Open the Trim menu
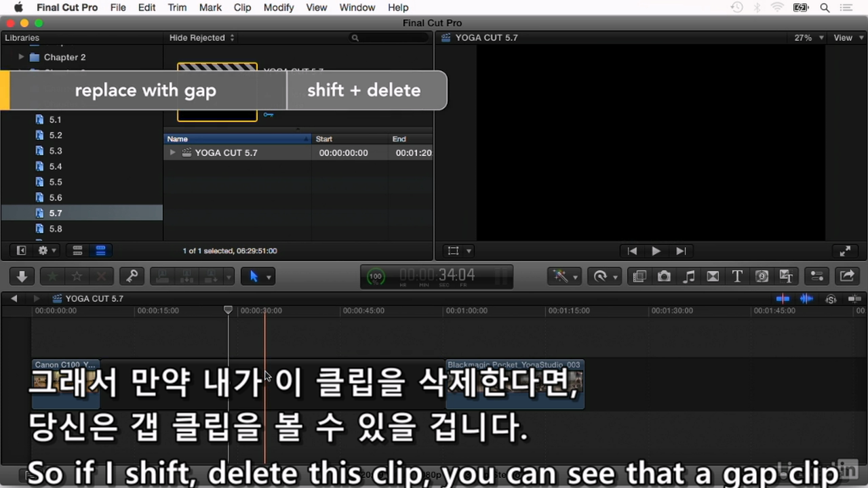 (177, 7)
